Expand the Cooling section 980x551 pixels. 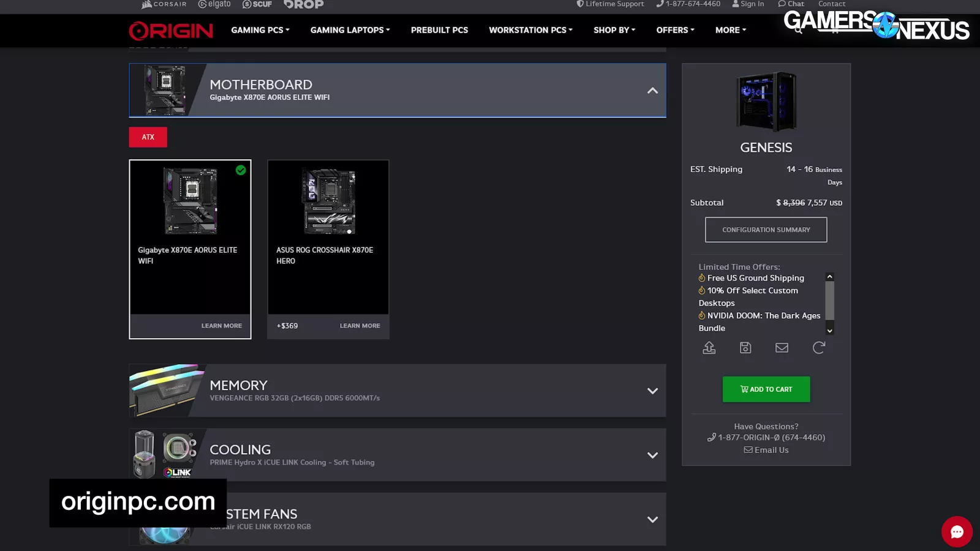652,455
